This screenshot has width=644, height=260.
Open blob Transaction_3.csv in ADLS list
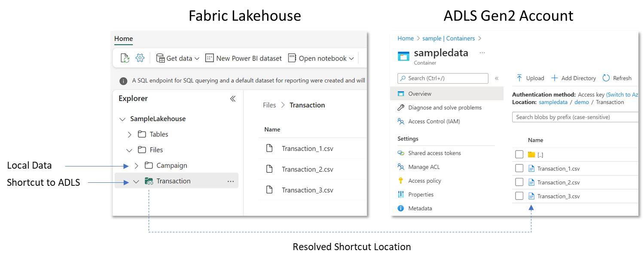(559, 196)
